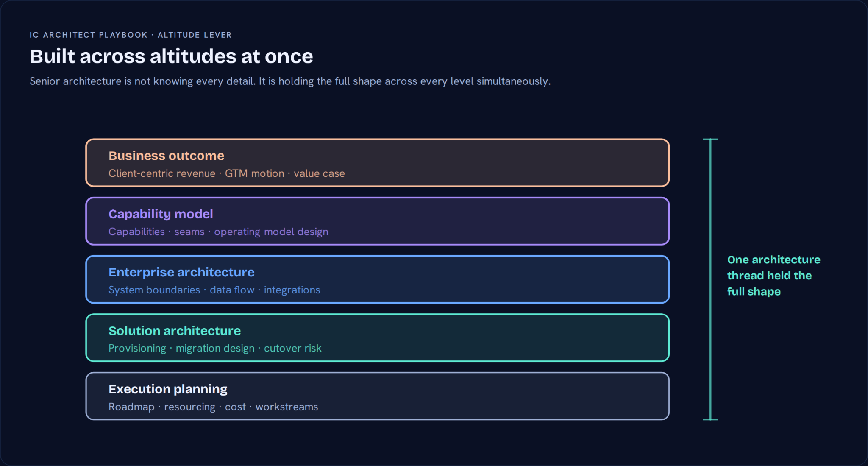
Task: Click the IC Architect Playbook breadcrumb label
Action: coord(89,35)
